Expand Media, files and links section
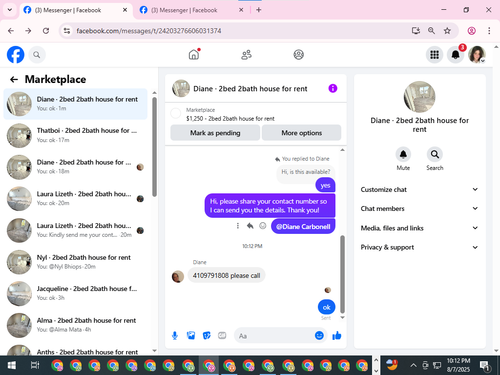The image size is (500, 375). coord(419,228)
